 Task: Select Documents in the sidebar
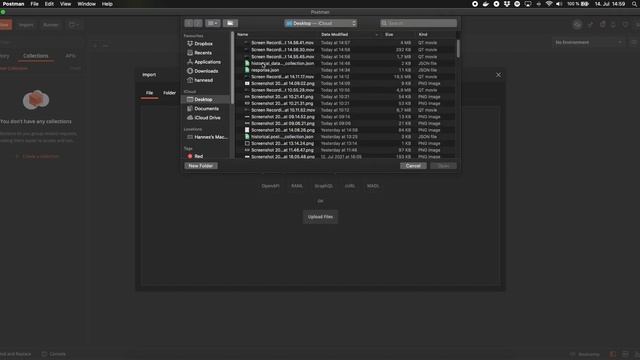tap(207, 109)
